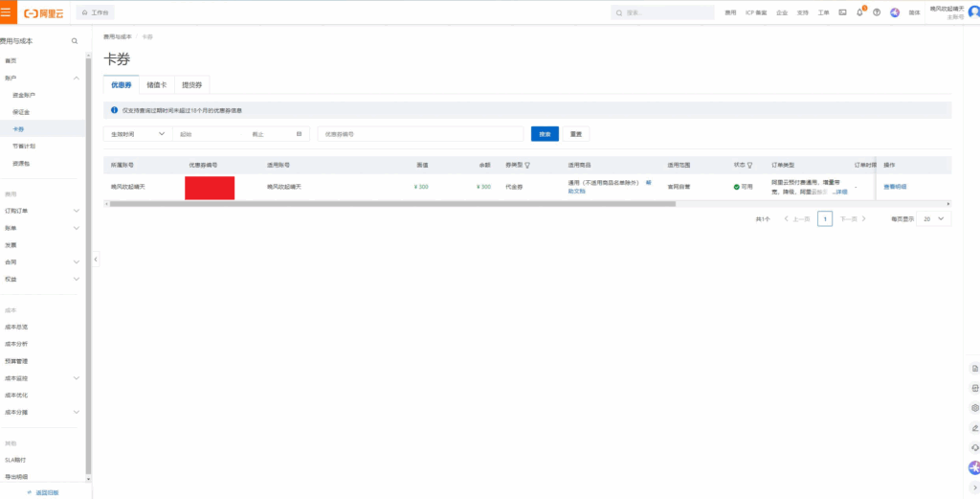980x499 pixels.
Task: Click the 重置 button
Action: [574, 134]
